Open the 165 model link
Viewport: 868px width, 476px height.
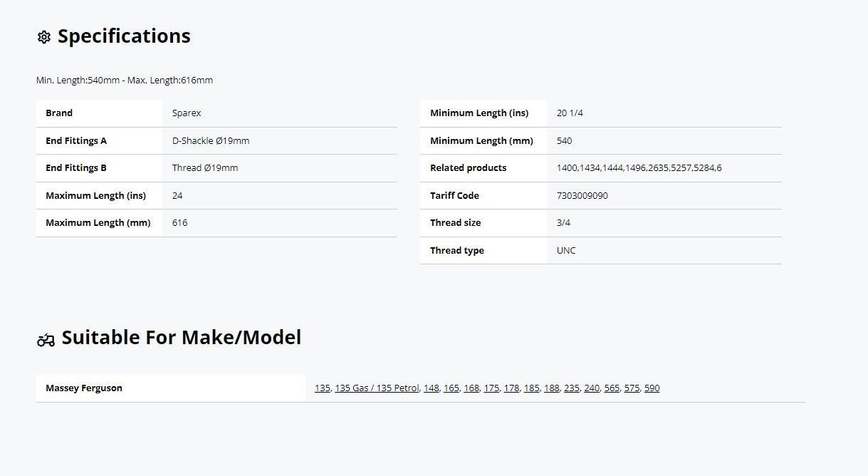click(x=451, y=388)
